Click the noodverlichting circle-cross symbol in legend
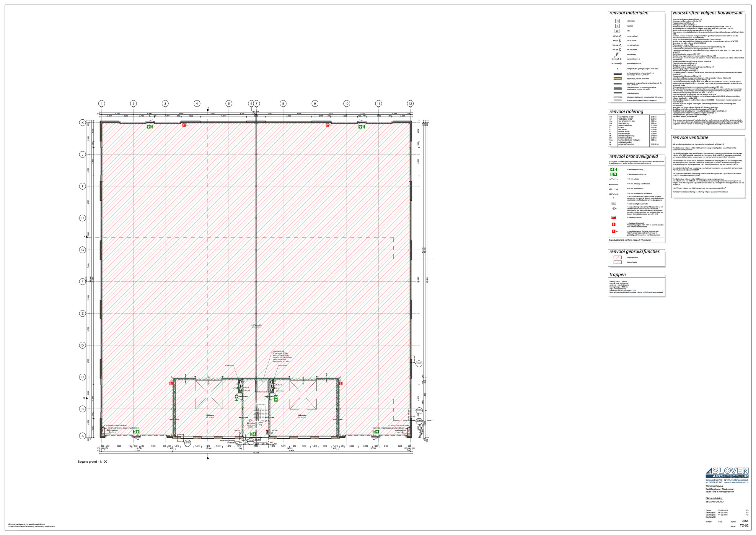Viewport: 756px width, 535px height. tap(614, 209)
